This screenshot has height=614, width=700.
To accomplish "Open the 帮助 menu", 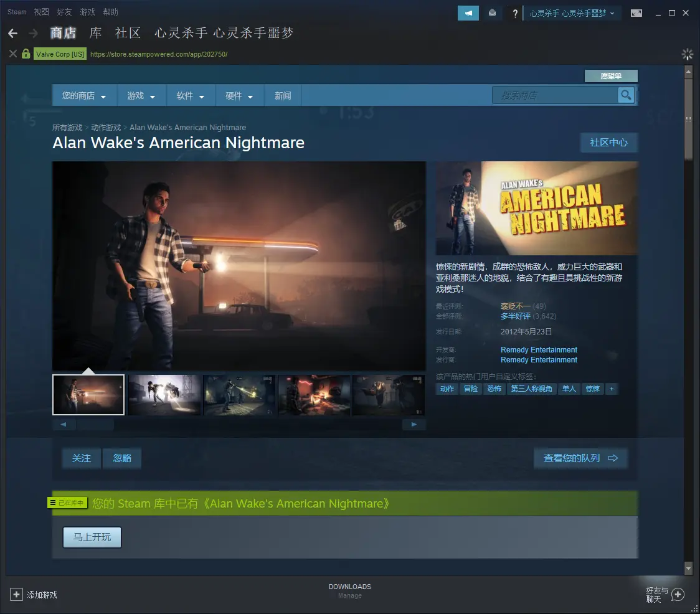I will 110,12.
